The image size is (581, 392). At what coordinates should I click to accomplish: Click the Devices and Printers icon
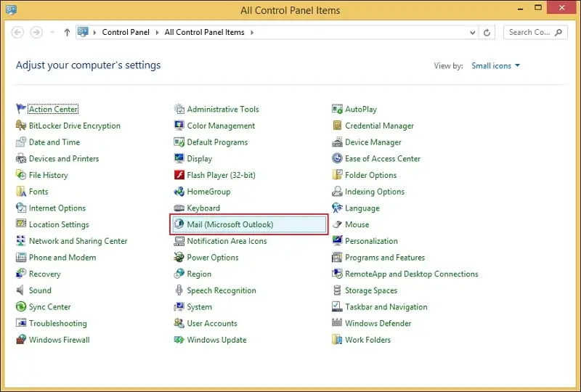[21, 158]
